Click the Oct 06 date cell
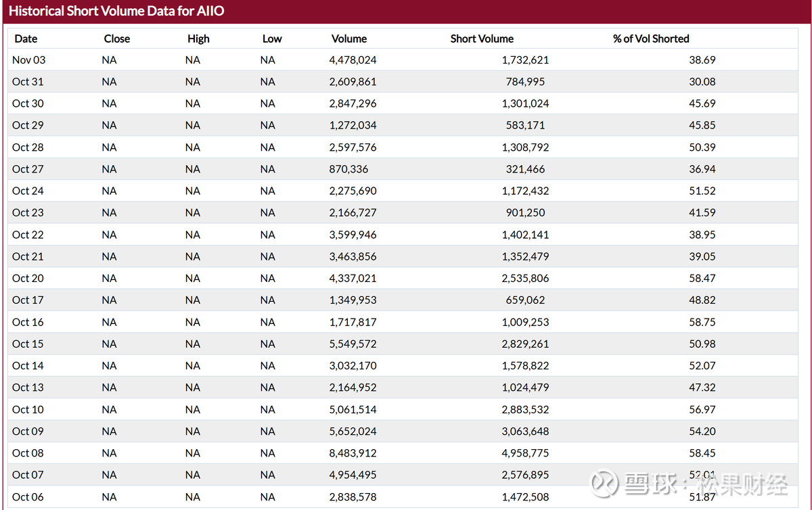Viewport: 812px width, 510px height. pos(28,497)
